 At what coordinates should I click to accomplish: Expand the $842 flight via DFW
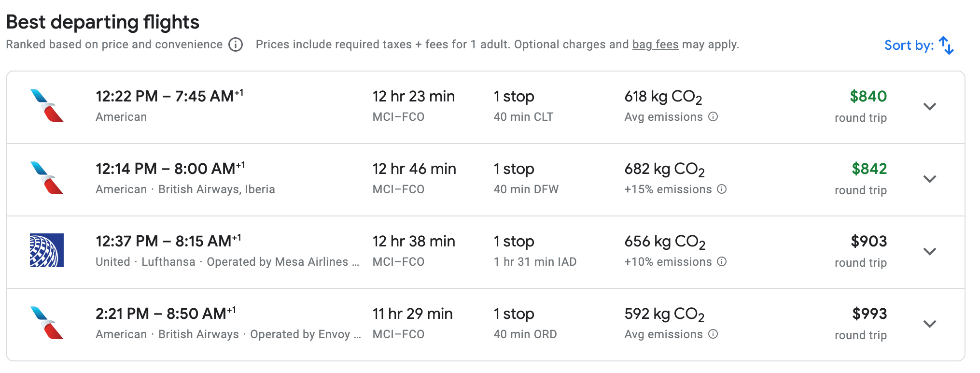coord(930,179)
